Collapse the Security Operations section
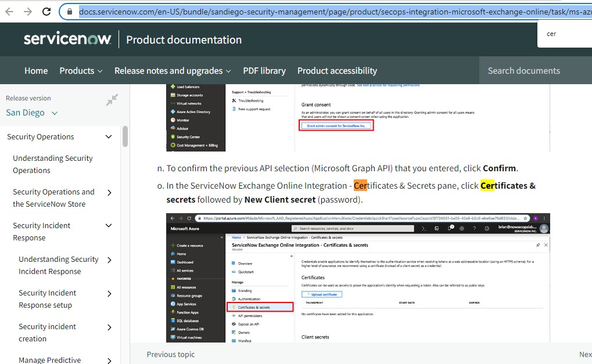This screenshot has height=364, width=592. coord(109,136)
